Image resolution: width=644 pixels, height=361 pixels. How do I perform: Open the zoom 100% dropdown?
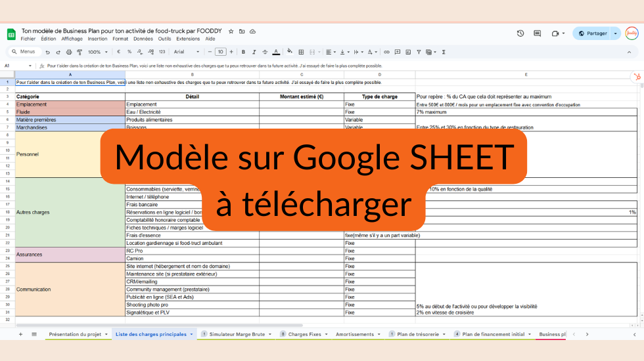click(x=97, y=52)
